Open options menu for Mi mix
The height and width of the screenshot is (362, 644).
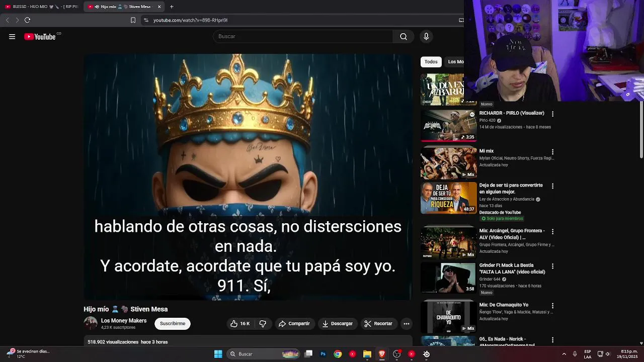click(x=552, y=152)
